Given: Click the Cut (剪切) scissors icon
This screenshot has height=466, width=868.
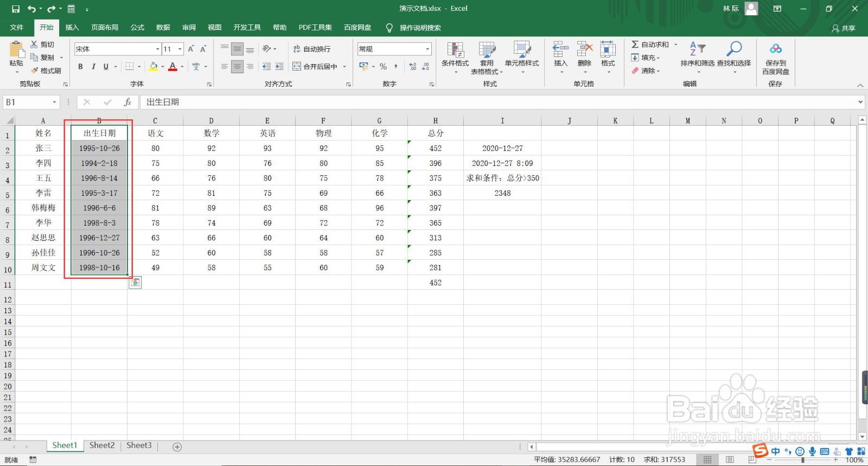Looking at the screenshot, I should [x=34, y=44].
